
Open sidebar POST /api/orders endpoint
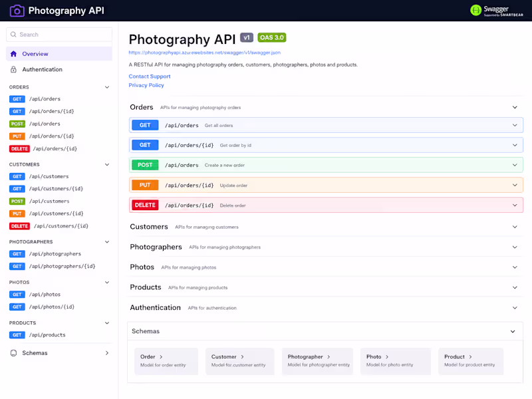click(x=35, y=124)
